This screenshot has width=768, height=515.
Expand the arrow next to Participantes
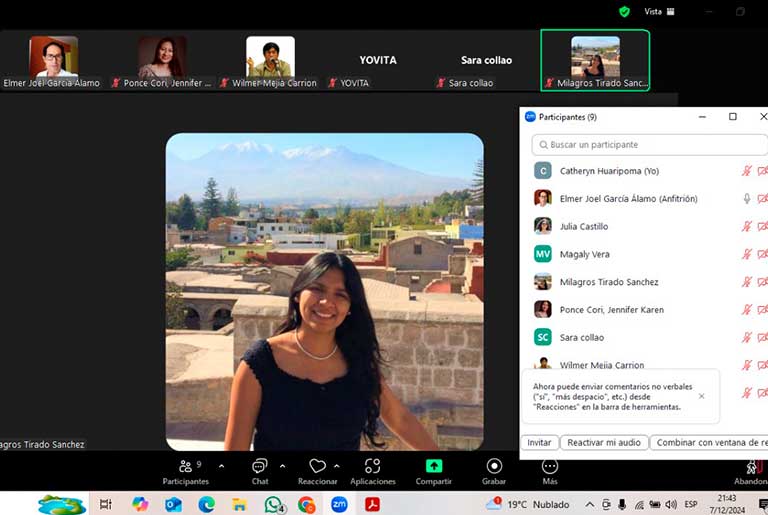(221, 466)
